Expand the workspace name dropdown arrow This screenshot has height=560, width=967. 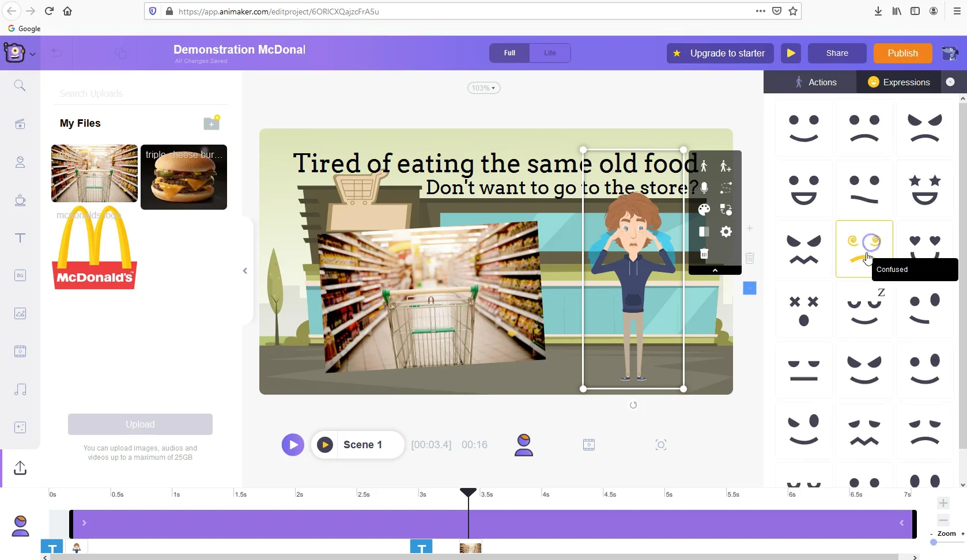tap(33, 54)
